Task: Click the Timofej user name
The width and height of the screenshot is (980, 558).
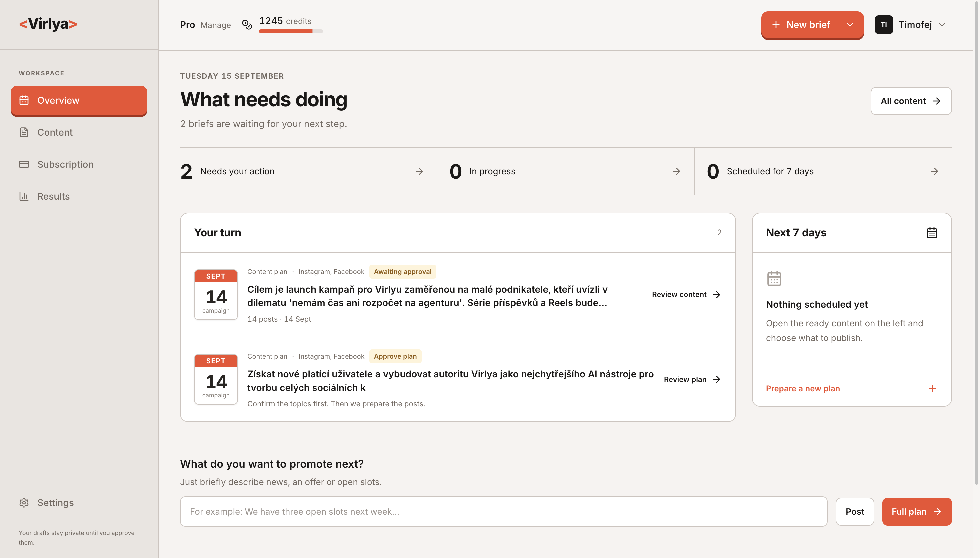Action: tap(915, 25)
